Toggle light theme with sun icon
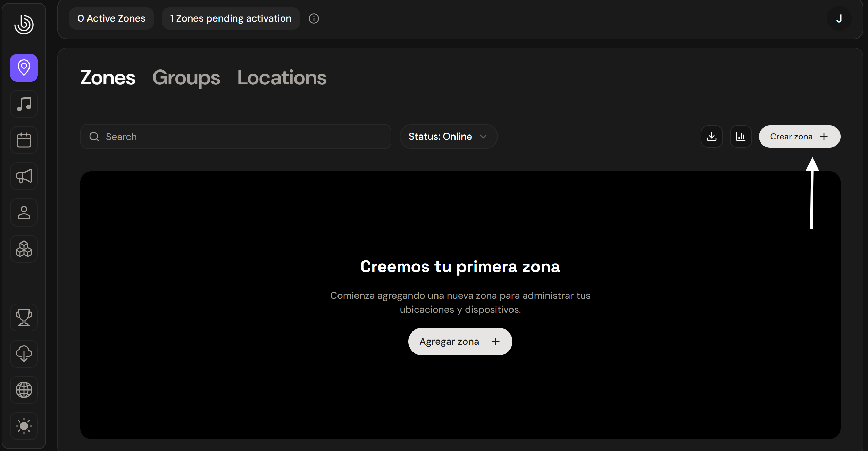The width and height of the screenshot is (868, 451). (x=24, y=426)
